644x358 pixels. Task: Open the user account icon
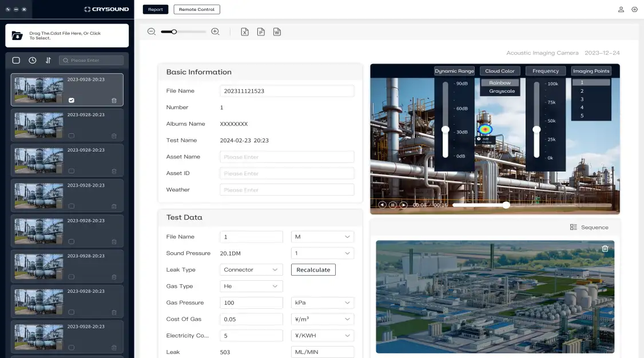[x=621, y=10]
